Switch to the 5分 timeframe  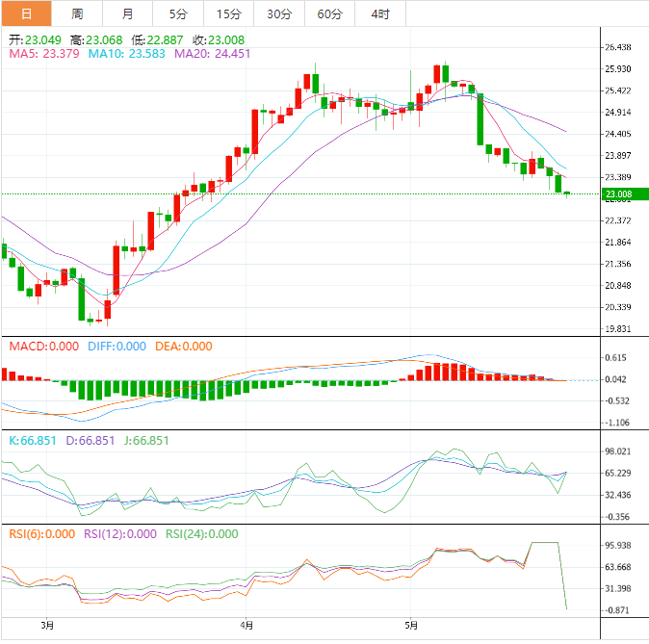178,13
